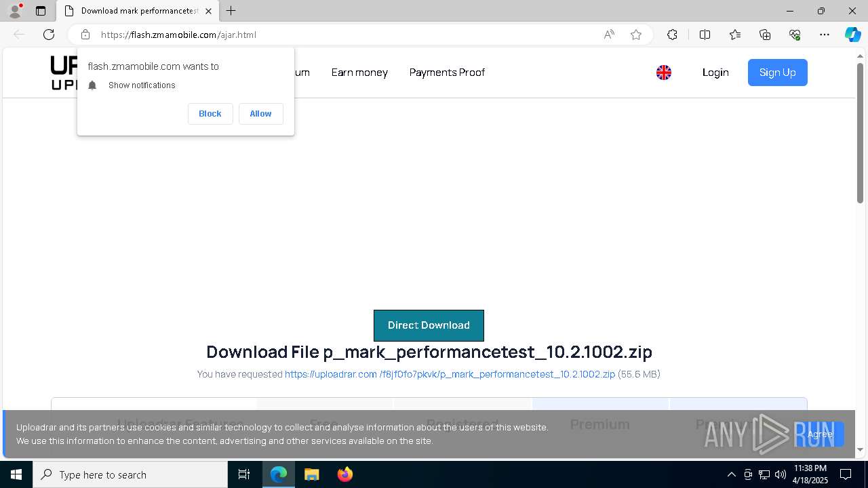Allow notifications from flash.zmamobile.com

click(x=260, y=114)
